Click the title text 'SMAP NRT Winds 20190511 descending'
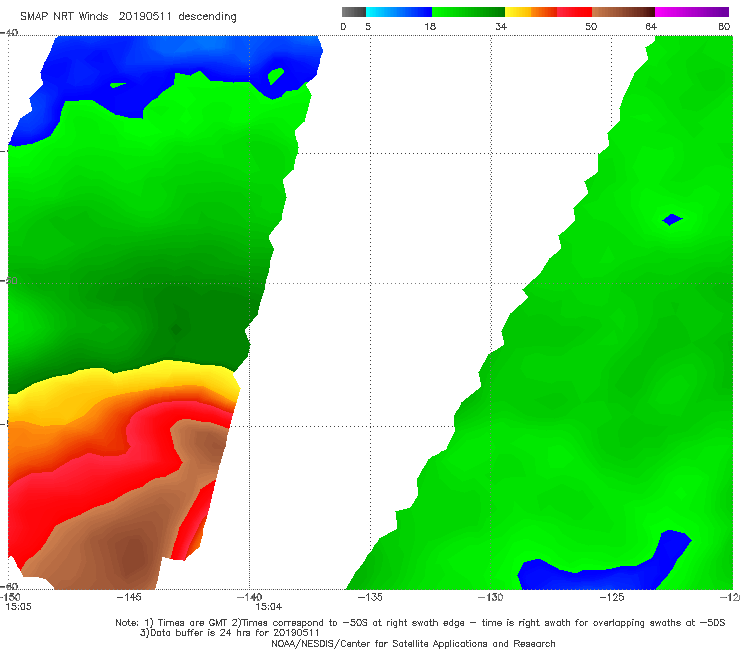Viewport: 740px width, 650px height. click(x=128, y=16)
